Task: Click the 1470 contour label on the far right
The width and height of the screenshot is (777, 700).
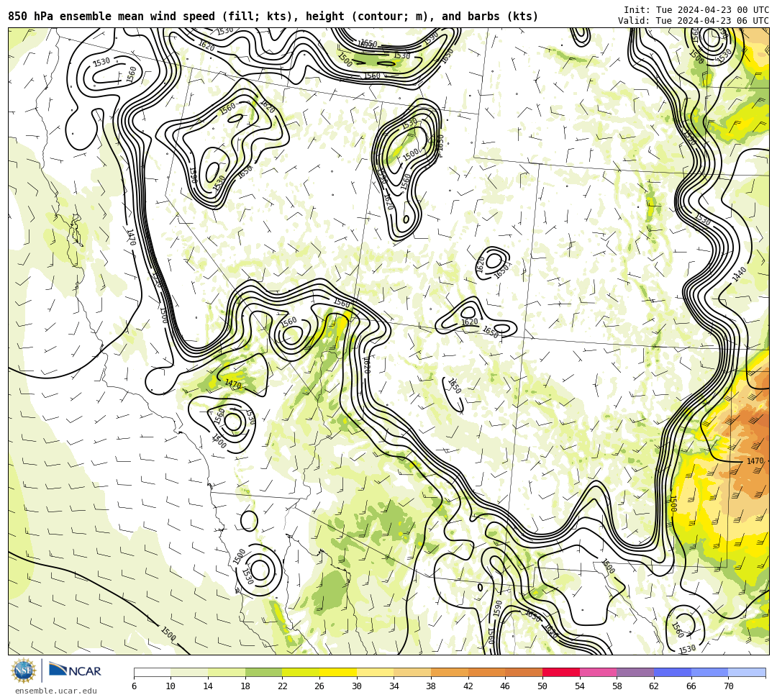Action: (x=755, y=460)
